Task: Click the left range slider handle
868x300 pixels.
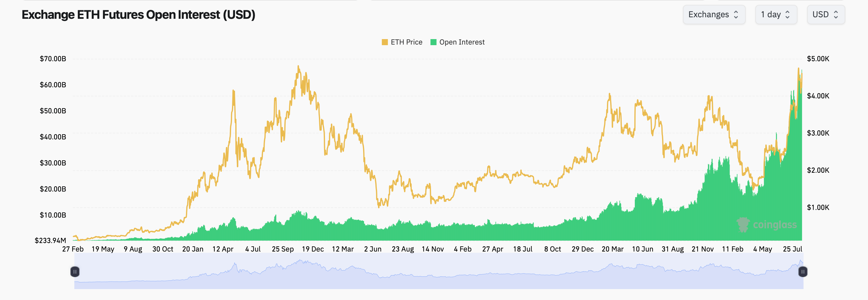Action: [x=75, y=272]
